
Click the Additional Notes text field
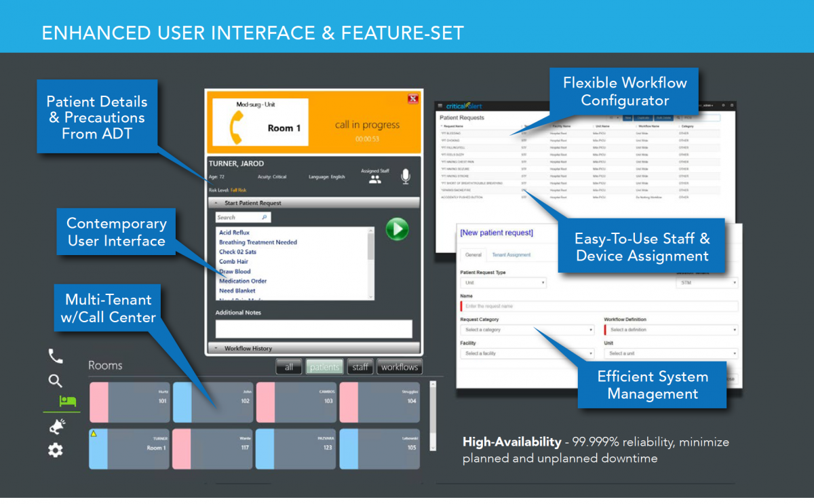pyautogui.click(x=313, y=328)
